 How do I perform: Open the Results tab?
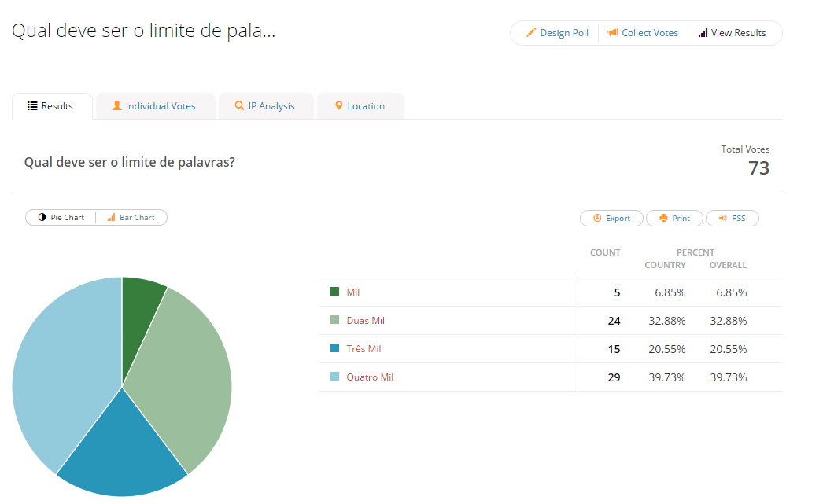pyautogui.click(x=52, y=106)
